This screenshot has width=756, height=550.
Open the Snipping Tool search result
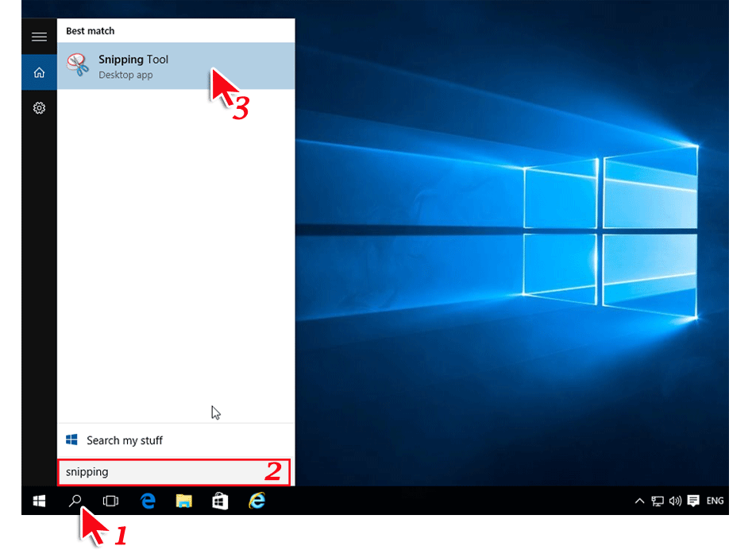coord(175,66)
